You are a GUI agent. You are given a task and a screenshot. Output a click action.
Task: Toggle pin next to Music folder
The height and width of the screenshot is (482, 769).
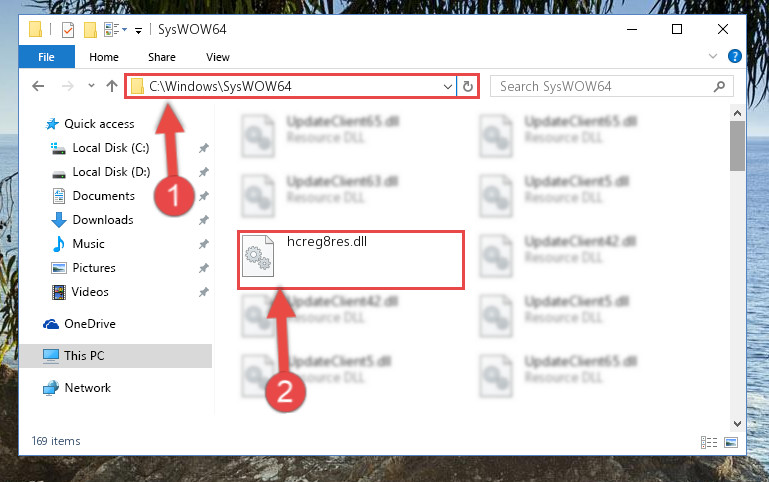tap(204, 244)
